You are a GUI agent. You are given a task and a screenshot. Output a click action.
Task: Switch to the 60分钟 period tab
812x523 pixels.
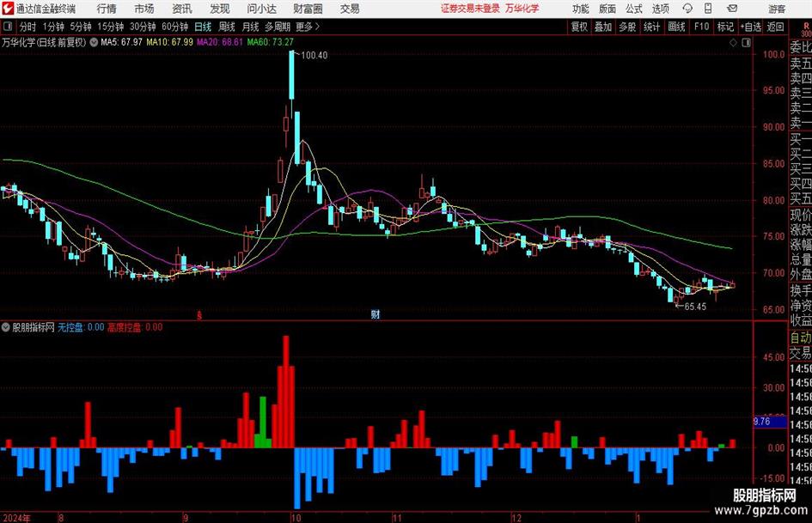tap(175, 27)
